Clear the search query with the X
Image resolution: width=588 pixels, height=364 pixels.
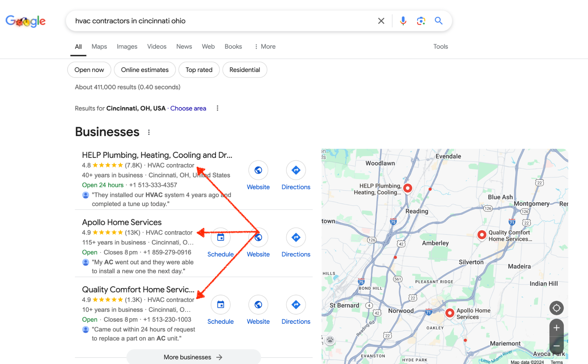click(x=381, y=21)
